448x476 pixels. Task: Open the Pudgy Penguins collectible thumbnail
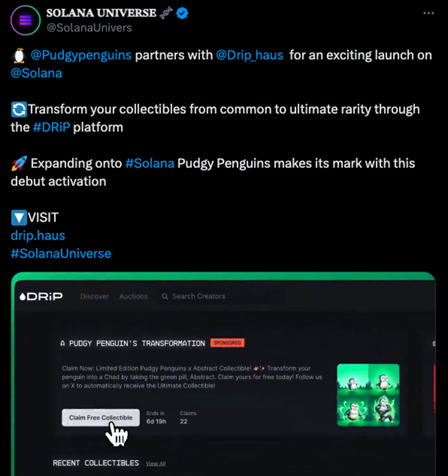[x=368, y=395]
